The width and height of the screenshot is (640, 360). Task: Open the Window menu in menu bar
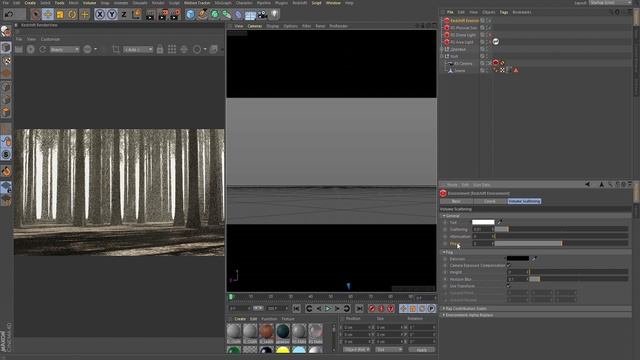[333, 3]
